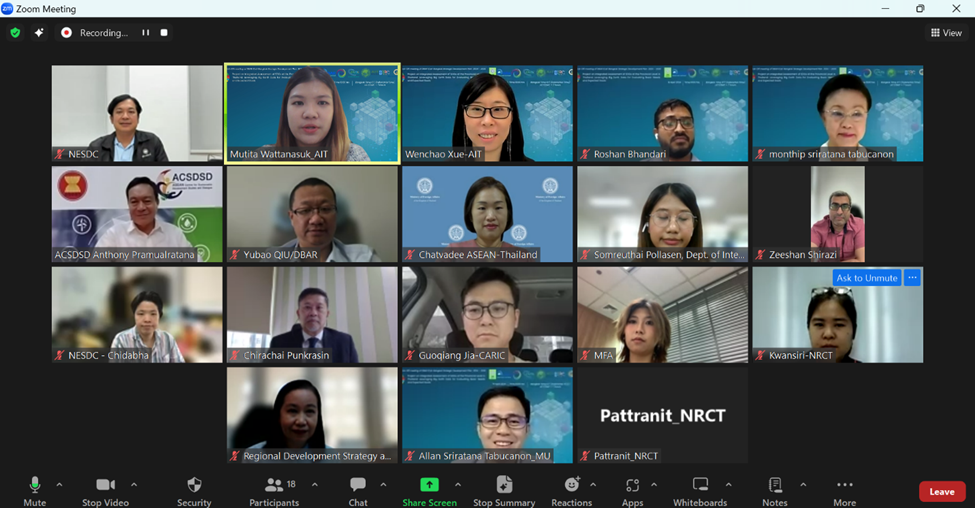This screenshot has height=509, width=980.
Task: Open Security options
Action: (194, 491)
